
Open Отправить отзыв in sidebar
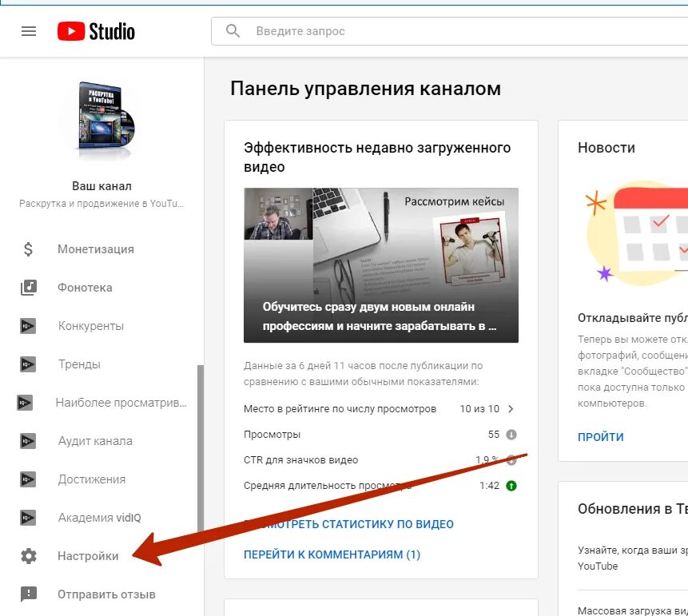coord(106,594)
